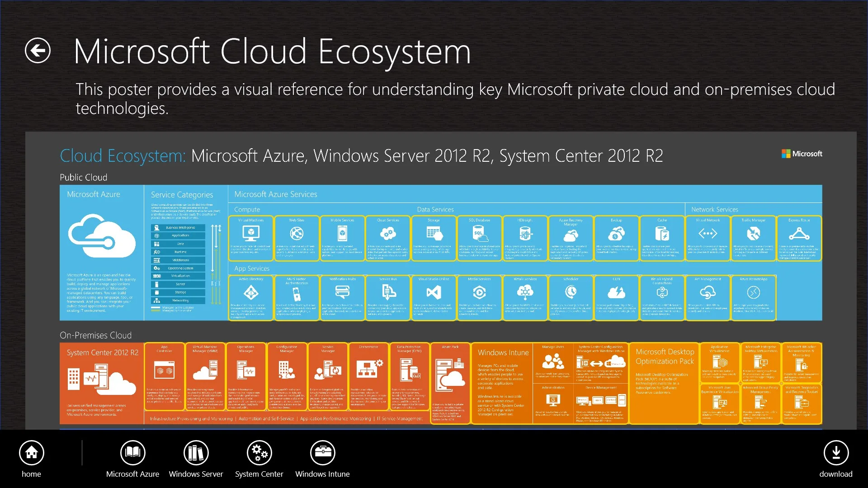Select the Service Manager icon
The width and height of the screenshot is (868, 488).
point(328,370)
